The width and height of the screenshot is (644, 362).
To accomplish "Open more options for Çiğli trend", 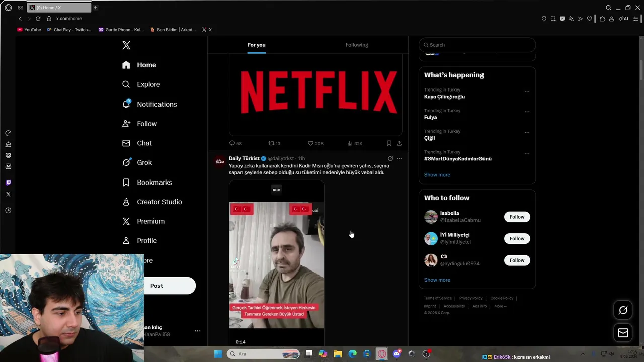I will (527, 132).
